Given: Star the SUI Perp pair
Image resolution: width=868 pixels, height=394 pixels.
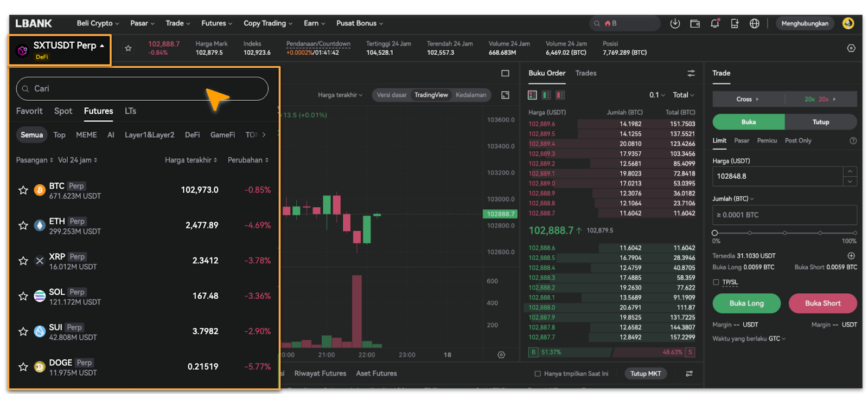Looking at the screenshot, I should click(23, 331).
